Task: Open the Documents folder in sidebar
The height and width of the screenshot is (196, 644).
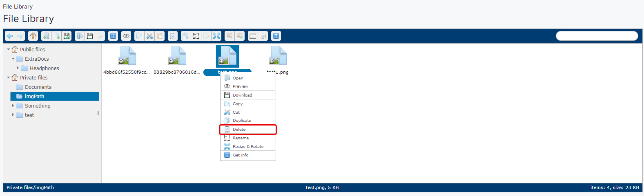Action: pos(38,87)
